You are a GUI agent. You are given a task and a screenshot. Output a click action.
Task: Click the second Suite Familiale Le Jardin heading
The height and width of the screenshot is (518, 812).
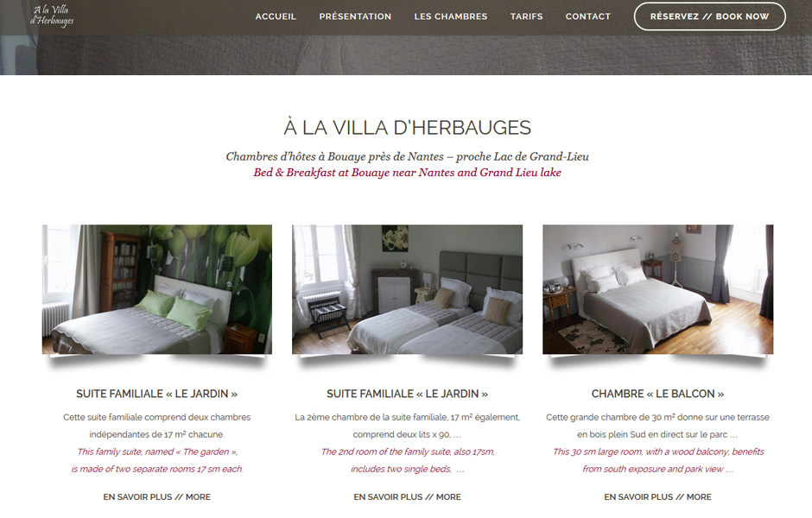407,394
